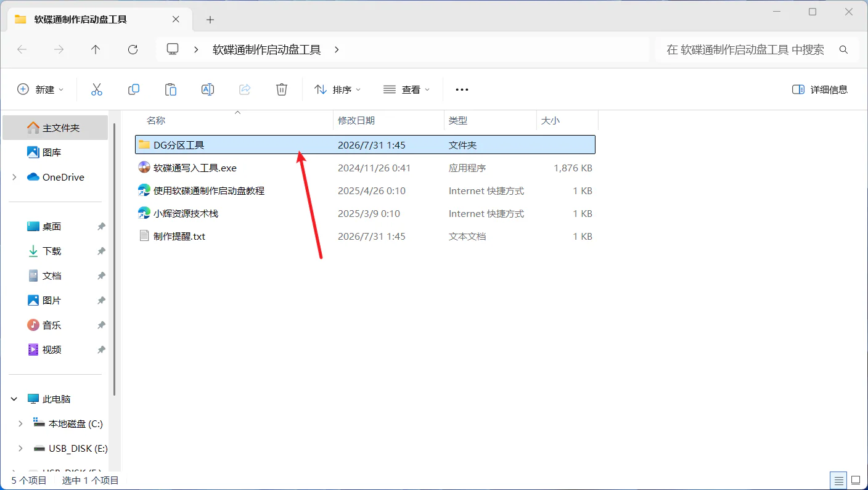
Task: Expand the 本地磁盘 (C:) node
Action: pos(20,423)
